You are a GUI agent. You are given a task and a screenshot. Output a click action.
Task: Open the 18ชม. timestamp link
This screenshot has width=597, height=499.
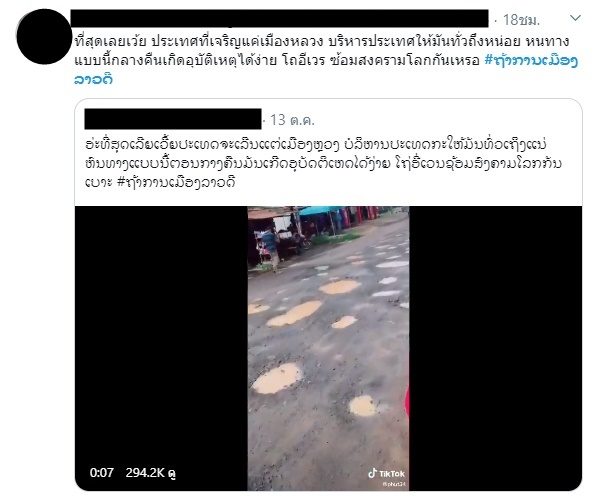click(521, 20)
